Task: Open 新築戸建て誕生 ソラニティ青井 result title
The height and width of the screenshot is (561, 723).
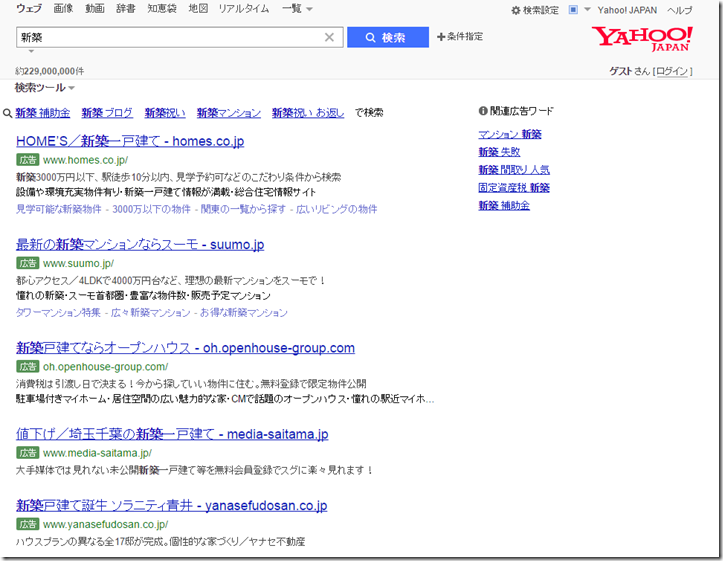Action: (x=172, y=505)
